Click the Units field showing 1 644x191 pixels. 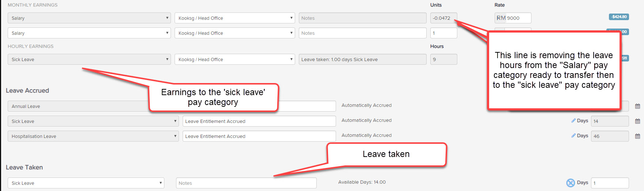[444, 33]
